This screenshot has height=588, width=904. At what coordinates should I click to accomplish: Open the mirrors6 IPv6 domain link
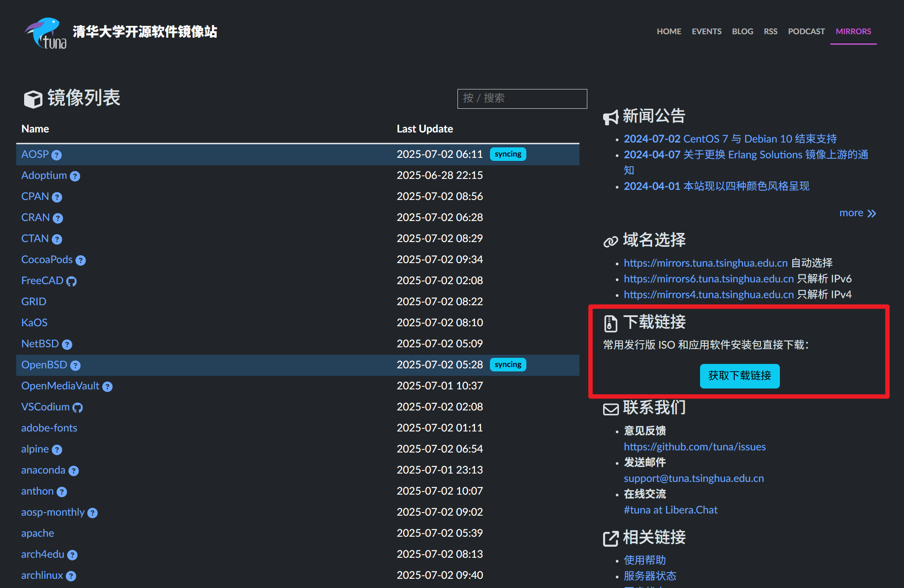[708, 279]
